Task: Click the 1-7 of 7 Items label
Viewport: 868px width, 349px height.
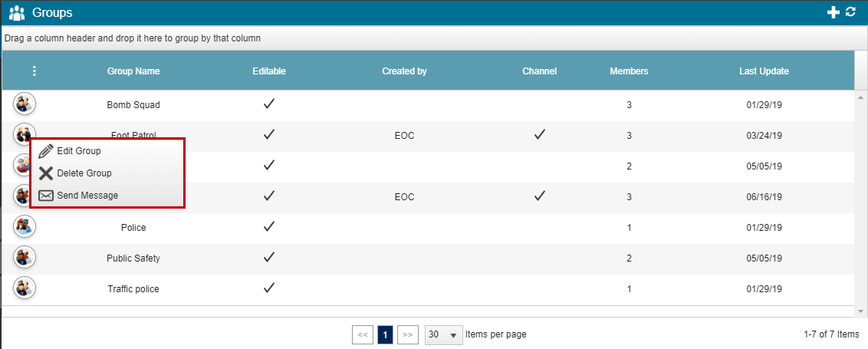Action: [831, 334]
